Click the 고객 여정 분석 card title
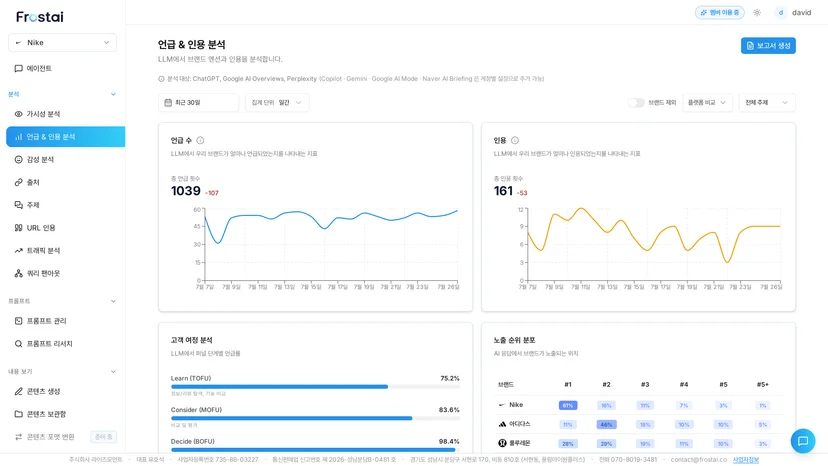The height and width of the screenshot is (466, 828). pyautogui.click(x=191, y=340)
